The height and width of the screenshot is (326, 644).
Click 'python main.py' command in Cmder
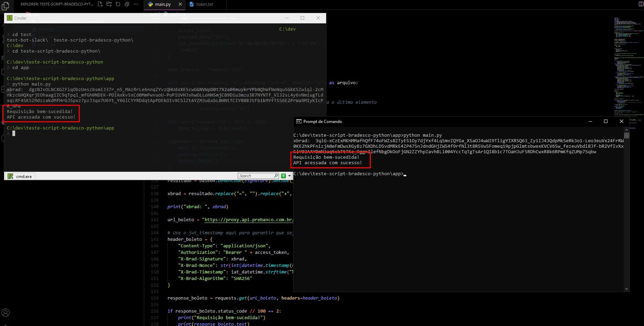pos(31,84)
